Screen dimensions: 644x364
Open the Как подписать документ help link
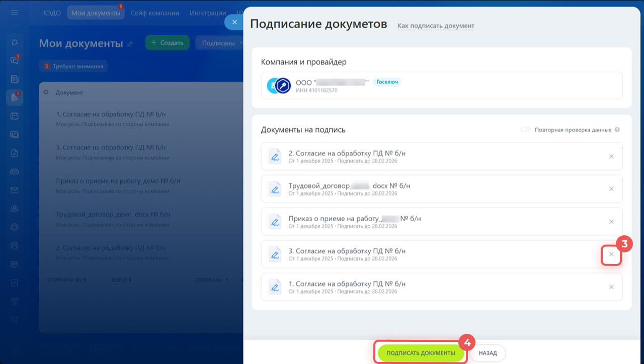pyautogui.click(x=436, y=26)
